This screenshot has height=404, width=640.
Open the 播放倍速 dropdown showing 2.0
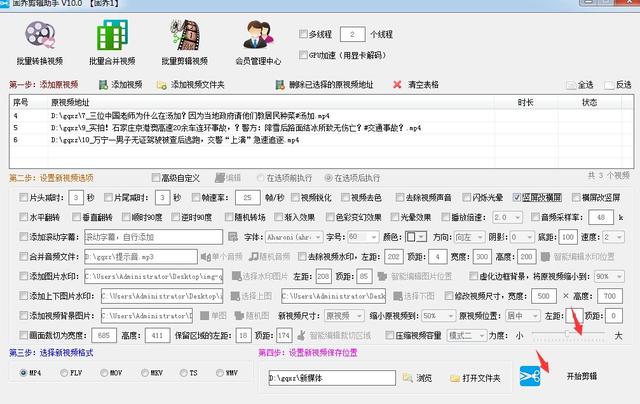(507, 217)
